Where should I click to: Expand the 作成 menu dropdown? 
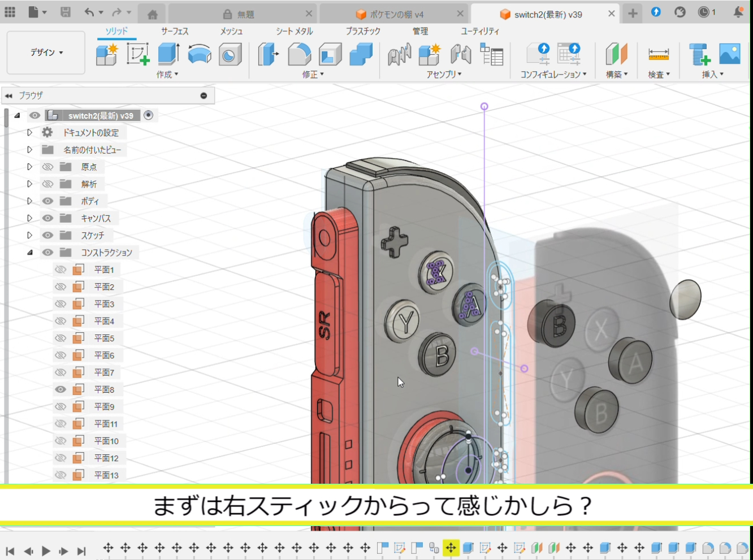(167, 74)
